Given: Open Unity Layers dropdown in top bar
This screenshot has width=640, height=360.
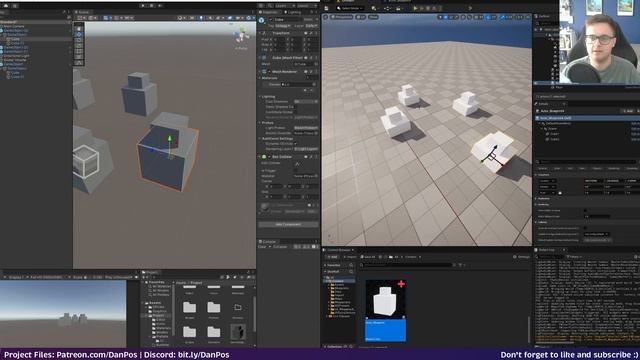Looking at the screenshot, I should click(284, 6).
